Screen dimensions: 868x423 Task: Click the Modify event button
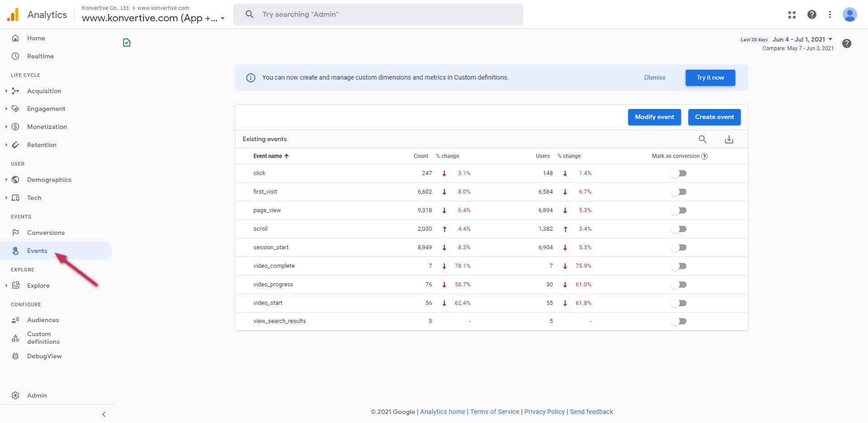click(x=654, y=117)
